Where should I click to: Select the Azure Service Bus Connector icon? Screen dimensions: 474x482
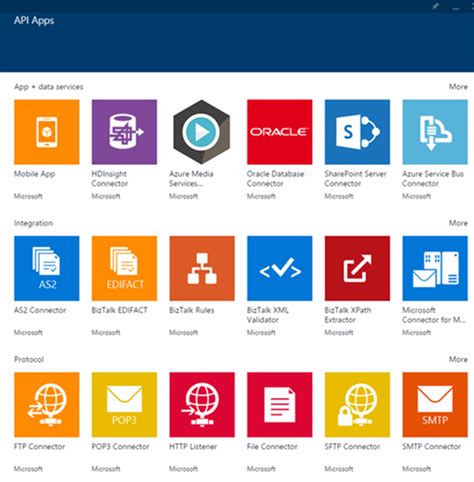(x=435, y=132)
